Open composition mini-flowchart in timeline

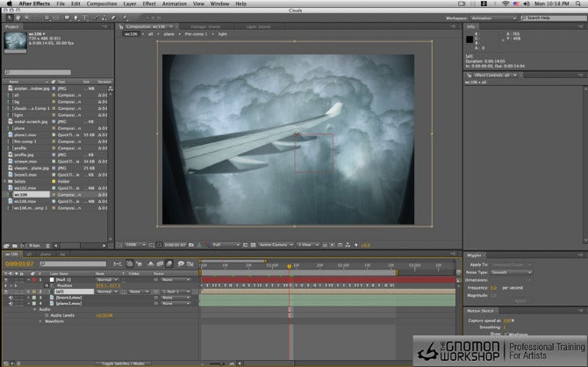point(118,263)
